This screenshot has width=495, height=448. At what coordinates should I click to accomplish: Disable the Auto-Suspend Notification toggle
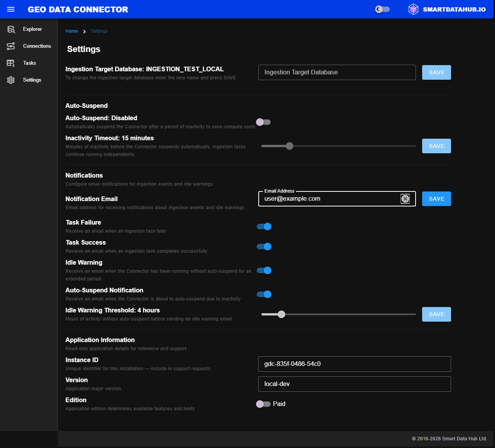click(264, 294)
